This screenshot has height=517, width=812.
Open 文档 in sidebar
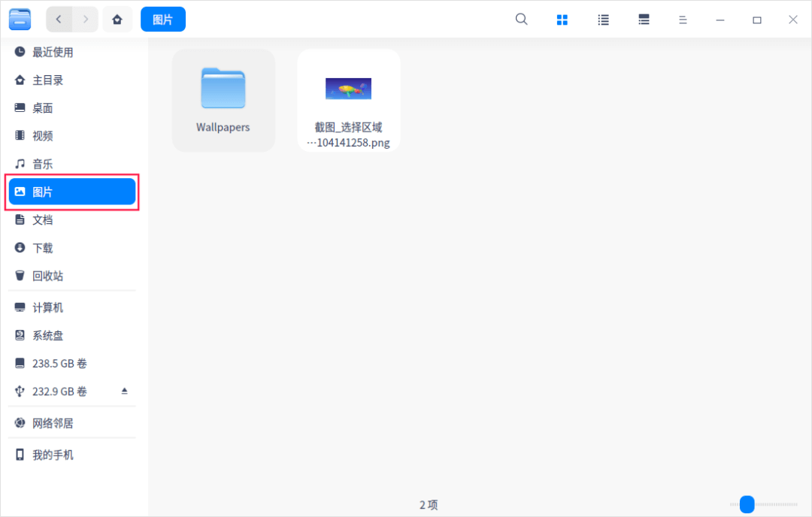[72, 220]
